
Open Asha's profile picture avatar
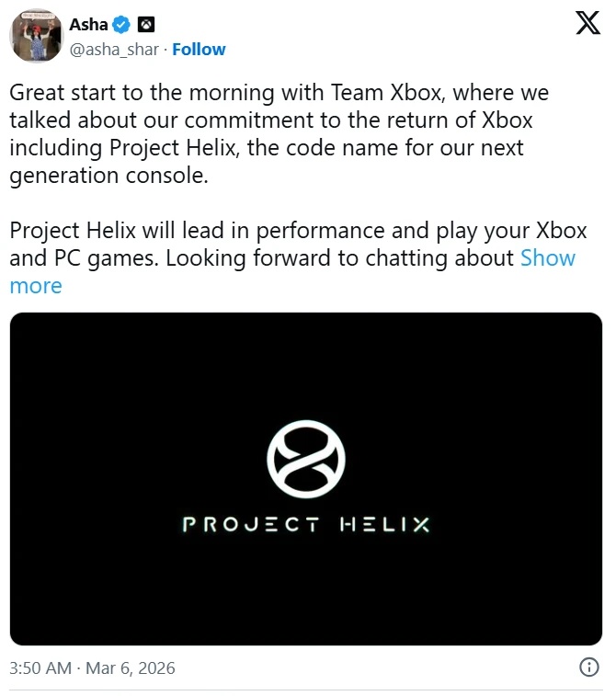[36, 37]
